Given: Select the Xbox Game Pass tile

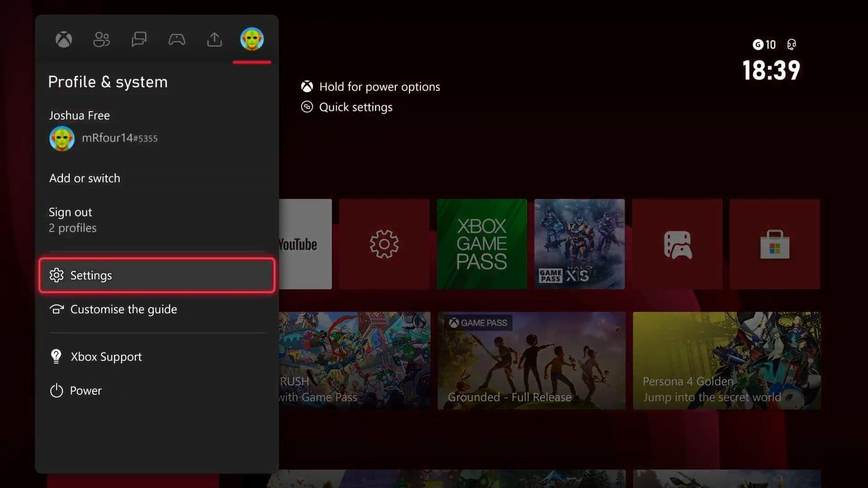Looking at the screenshot, I should tap(481, 244).
